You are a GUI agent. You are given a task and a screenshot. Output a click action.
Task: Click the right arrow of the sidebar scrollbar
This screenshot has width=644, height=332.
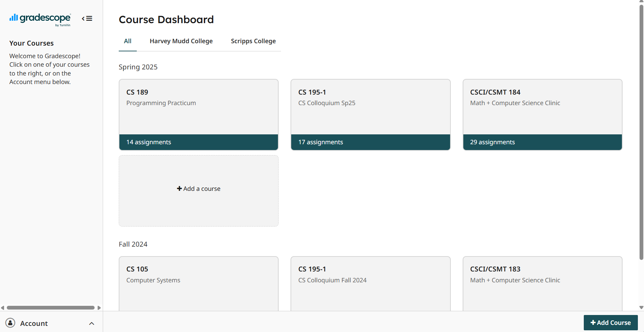tap(99, 308)
